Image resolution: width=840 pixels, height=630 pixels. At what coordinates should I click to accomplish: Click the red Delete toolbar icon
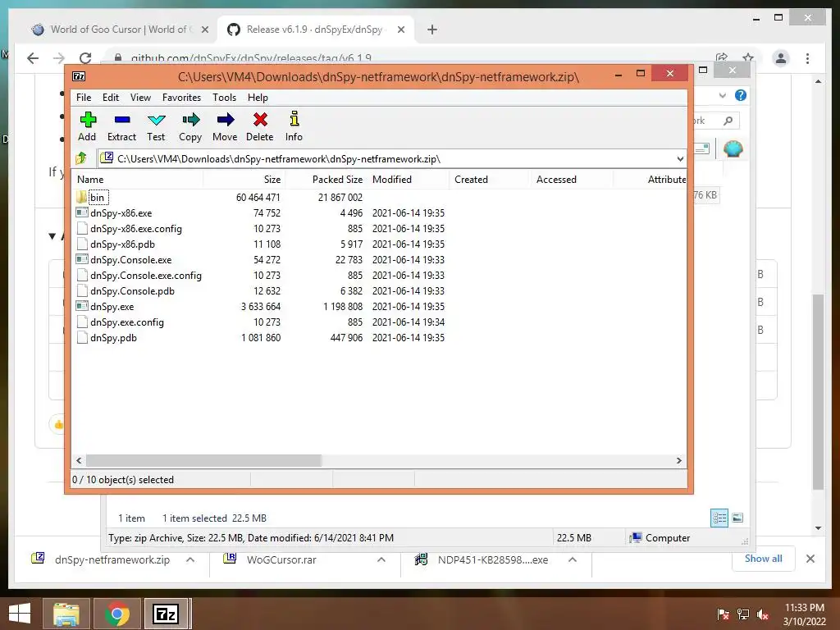(x=260, y=120)
